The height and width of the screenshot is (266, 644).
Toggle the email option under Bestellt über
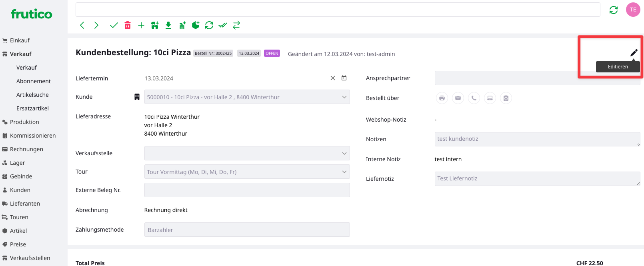coord(458,98)
